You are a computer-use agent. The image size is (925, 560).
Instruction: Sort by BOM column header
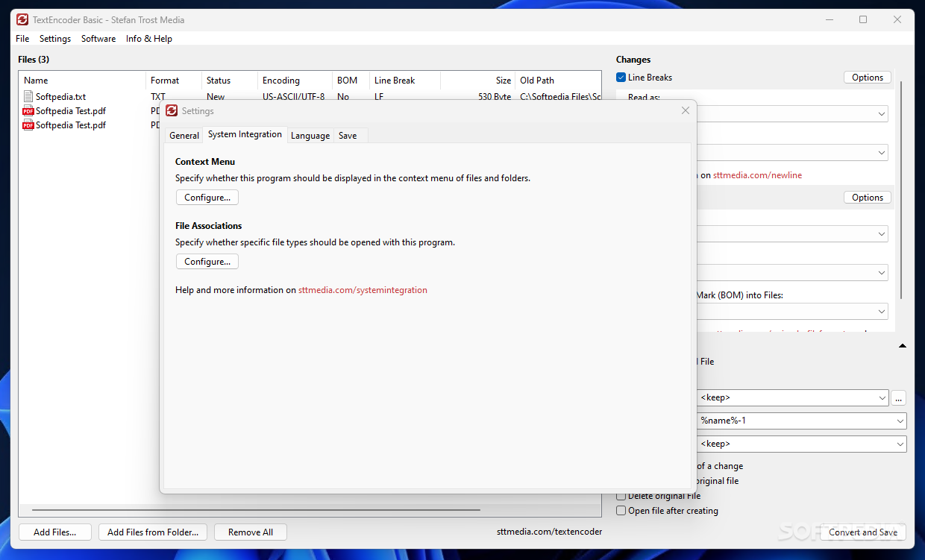351,81
